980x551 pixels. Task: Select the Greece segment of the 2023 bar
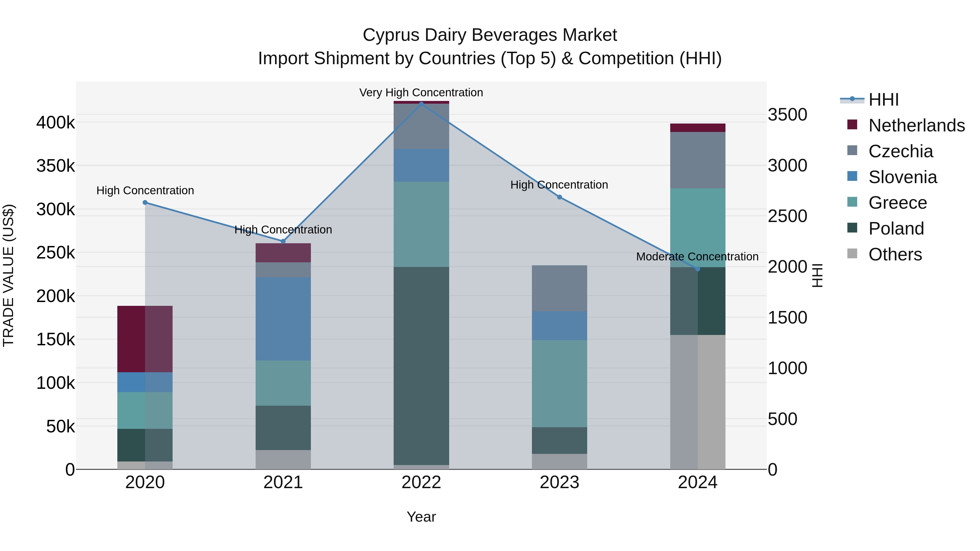point(559,383)
